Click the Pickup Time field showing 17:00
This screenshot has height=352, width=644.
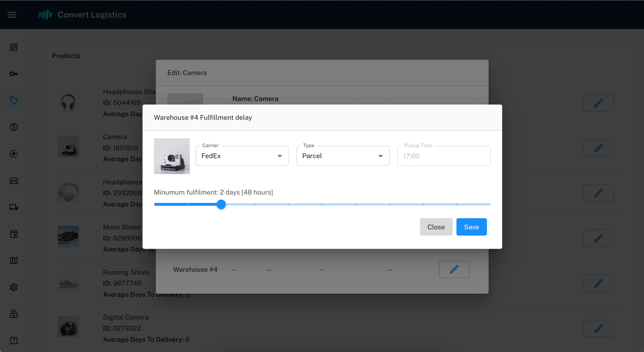point(443,156)
